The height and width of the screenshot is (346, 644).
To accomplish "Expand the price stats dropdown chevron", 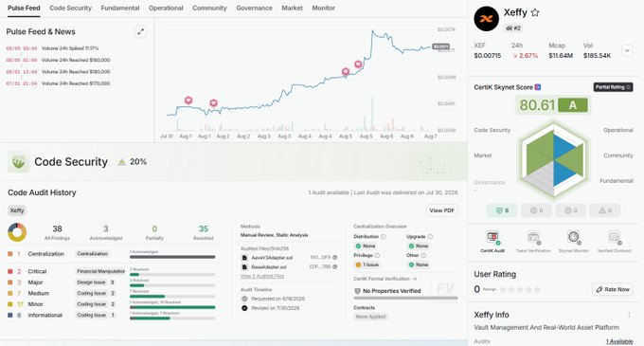I will click(x=627, y=50).
